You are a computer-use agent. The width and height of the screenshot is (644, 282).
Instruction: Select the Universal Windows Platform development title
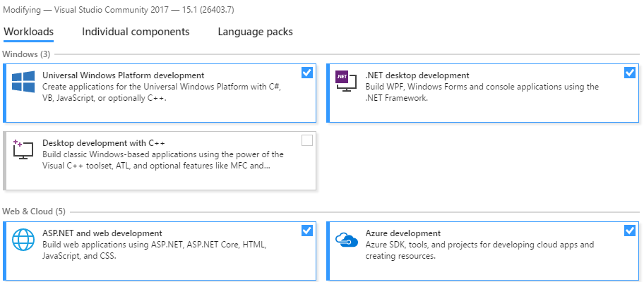pyautogui.click(x=123, y=75)
